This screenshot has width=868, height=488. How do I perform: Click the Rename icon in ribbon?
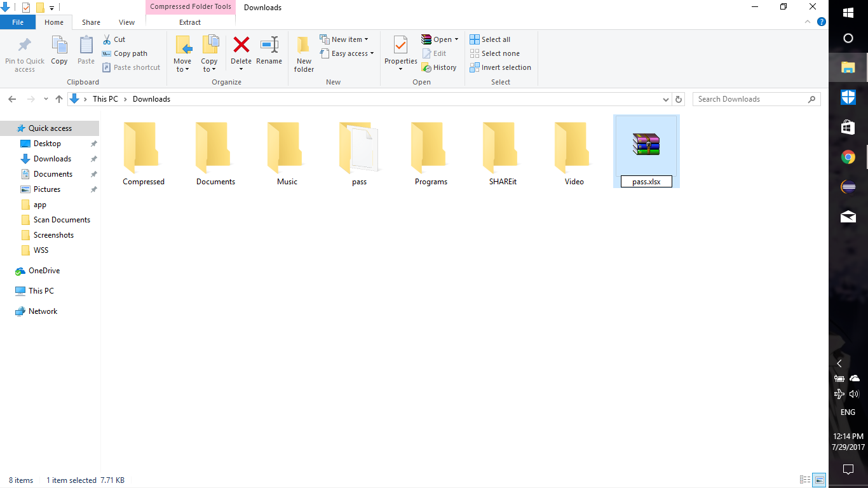pos(269,46)
